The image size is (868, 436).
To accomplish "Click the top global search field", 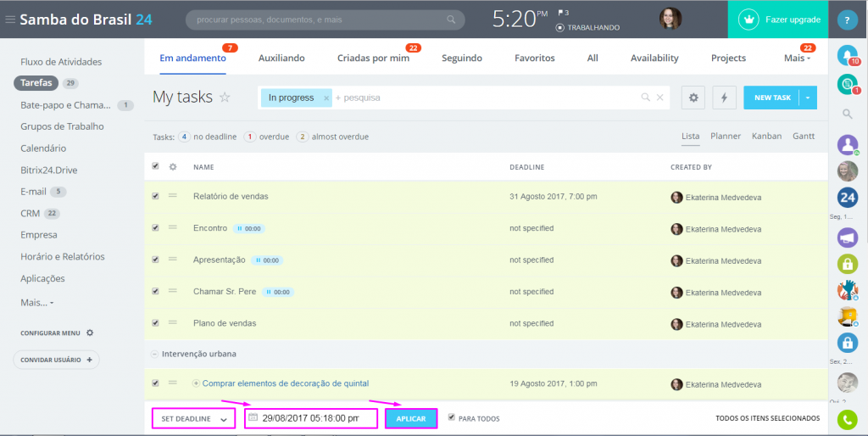I will (x=325, y=20).
